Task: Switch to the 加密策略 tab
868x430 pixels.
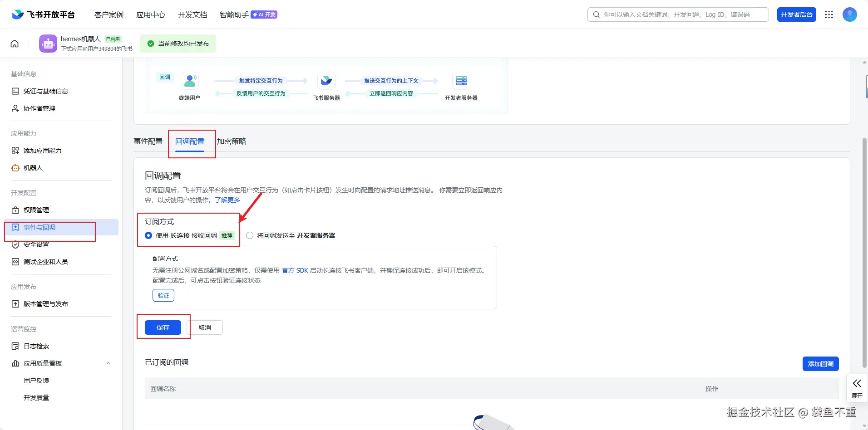Action: click(232, 142)
